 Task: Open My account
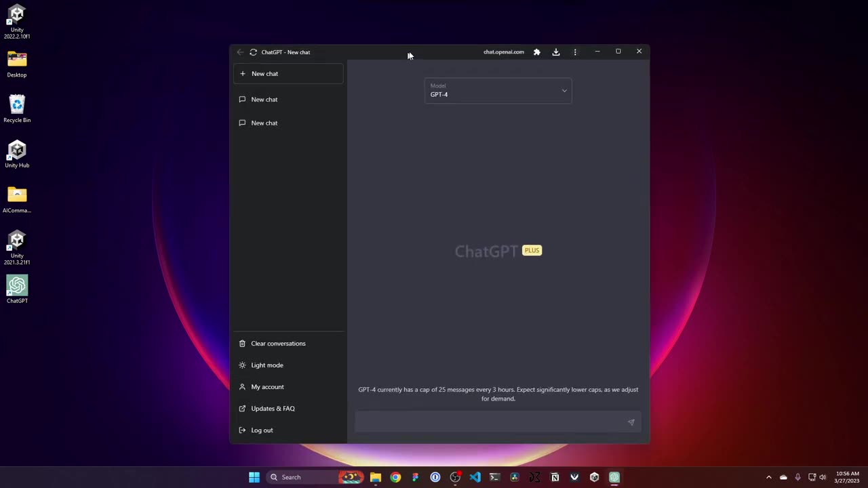(288, 387)
